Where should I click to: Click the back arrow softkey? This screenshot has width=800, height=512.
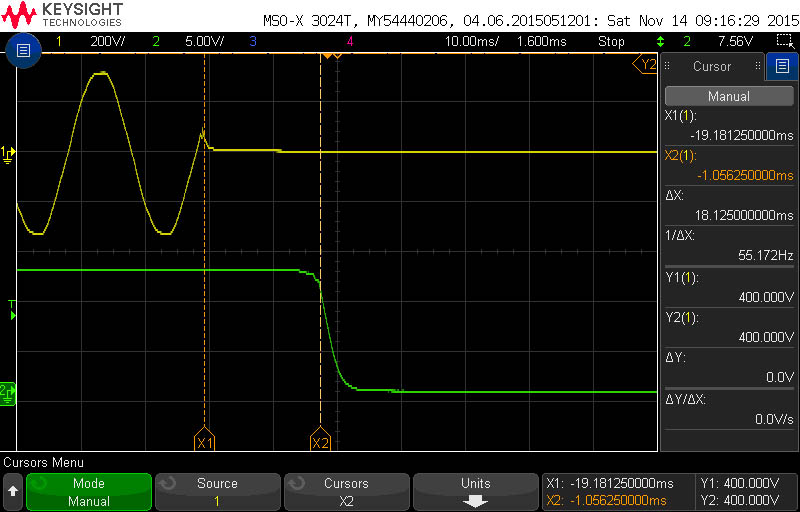[13, 491]
